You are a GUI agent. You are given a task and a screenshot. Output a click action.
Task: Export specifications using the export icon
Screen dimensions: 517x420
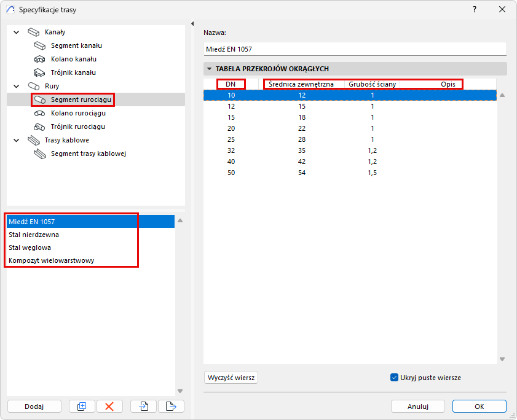tap(171, 406)
